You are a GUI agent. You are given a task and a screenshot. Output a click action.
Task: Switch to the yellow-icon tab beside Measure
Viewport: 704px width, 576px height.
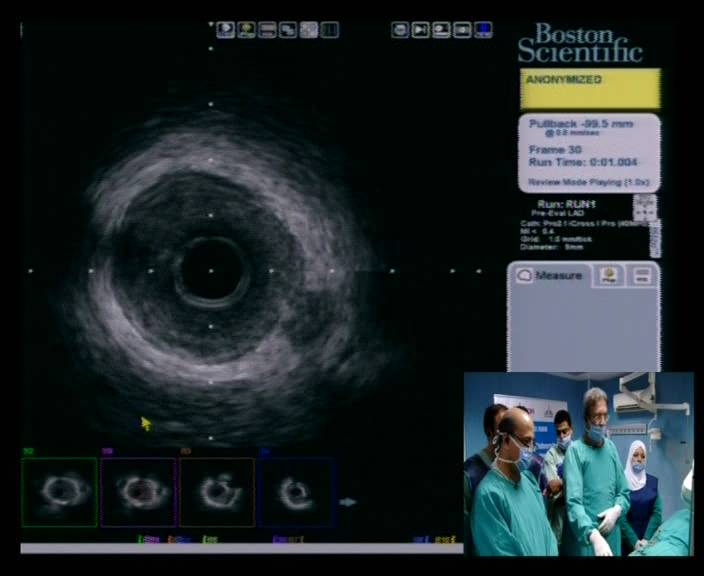tap(609, 276)
